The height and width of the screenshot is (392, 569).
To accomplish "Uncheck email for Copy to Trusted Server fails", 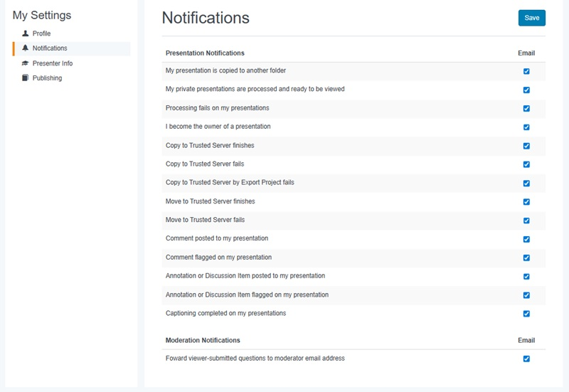I will [526, 164].
